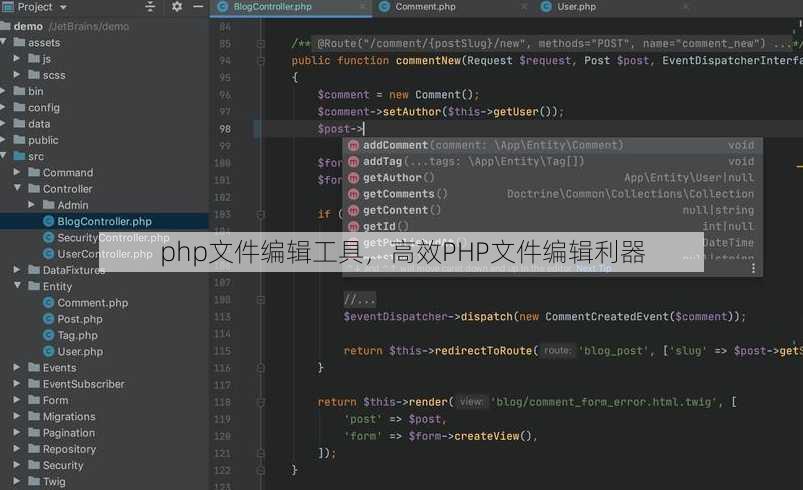Close the User.php tab
The width and height of the screenshot is (803, 490).
coord(686,7)
